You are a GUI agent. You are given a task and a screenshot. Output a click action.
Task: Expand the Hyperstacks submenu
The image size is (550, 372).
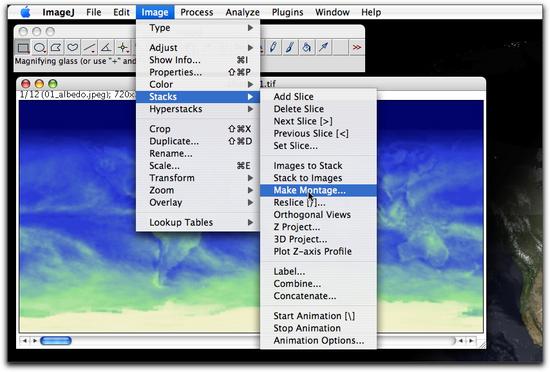click(x=198, y=109)
